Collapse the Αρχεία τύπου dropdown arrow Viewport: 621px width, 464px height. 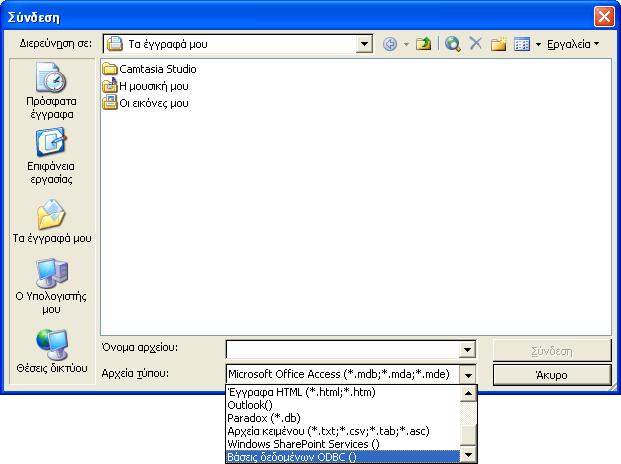(x=468, y=375)
